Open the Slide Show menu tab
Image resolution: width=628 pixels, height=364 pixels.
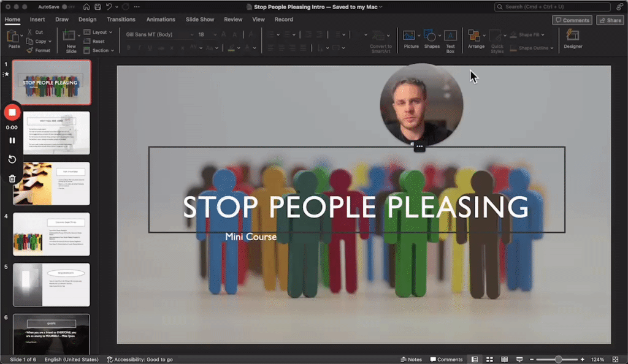coord(199,19)
